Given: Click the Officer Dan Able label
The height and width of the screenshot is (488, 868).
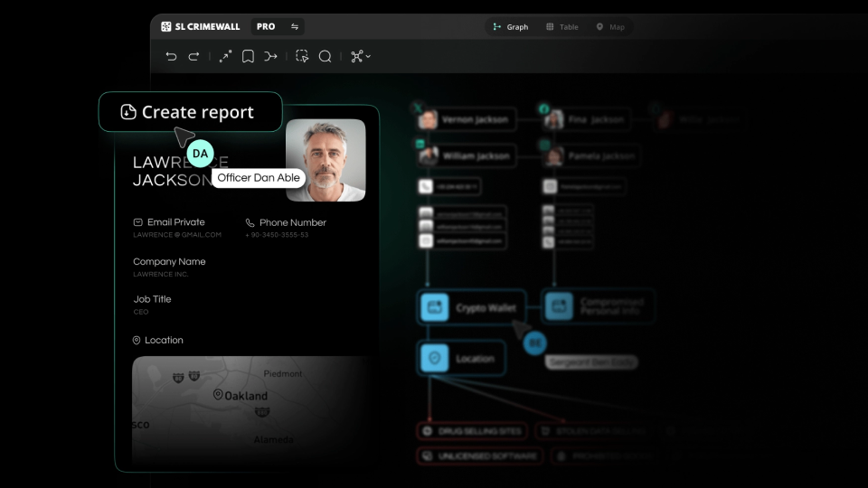Looking at the screenshot, I should click(x=259, y=178).
